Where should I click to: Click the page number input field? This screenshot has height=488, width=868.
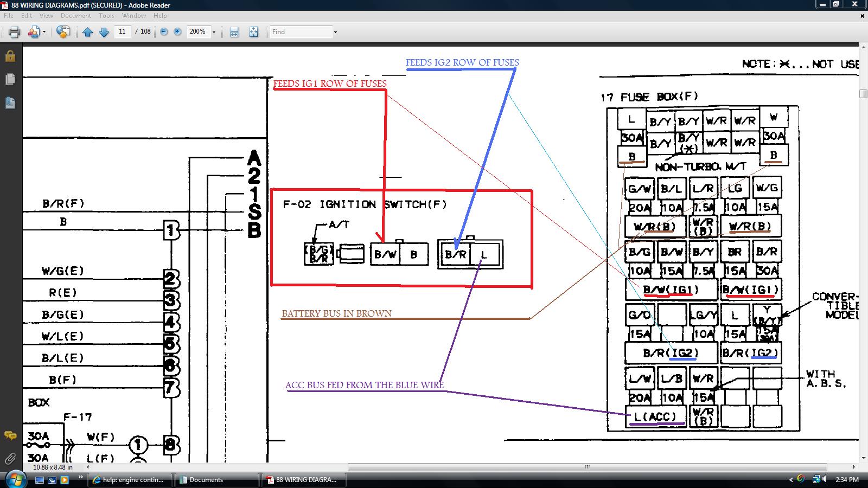[x=122, y=32]
